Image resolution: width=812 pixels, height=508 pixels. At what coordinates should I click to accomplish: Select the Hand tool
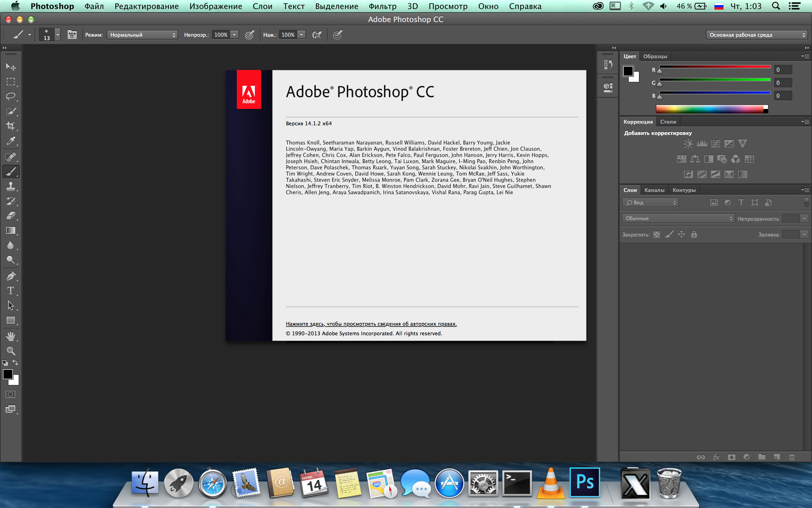pos(11,336)
